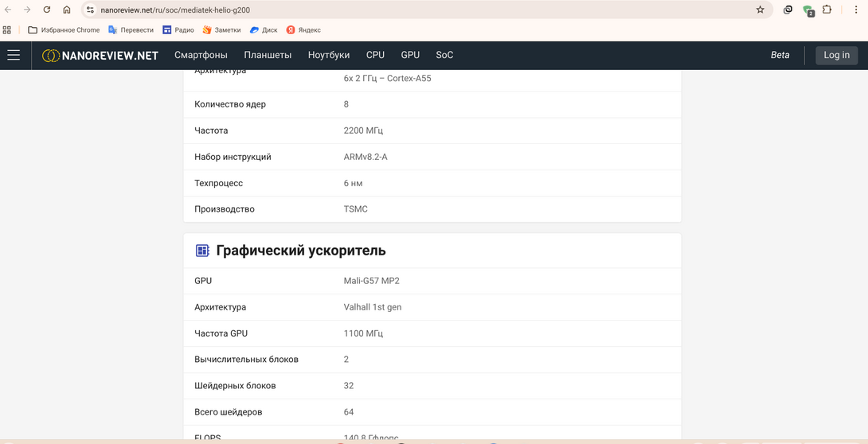Click the value Valhall 1st gen
This screenshot has width=868, height=444.
pos(373,307)
